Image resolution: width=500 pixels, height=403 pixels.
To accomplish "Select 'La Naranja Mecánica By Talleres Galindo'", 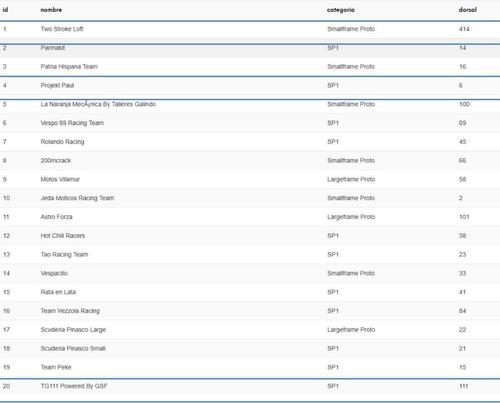I will click(98, 104).
